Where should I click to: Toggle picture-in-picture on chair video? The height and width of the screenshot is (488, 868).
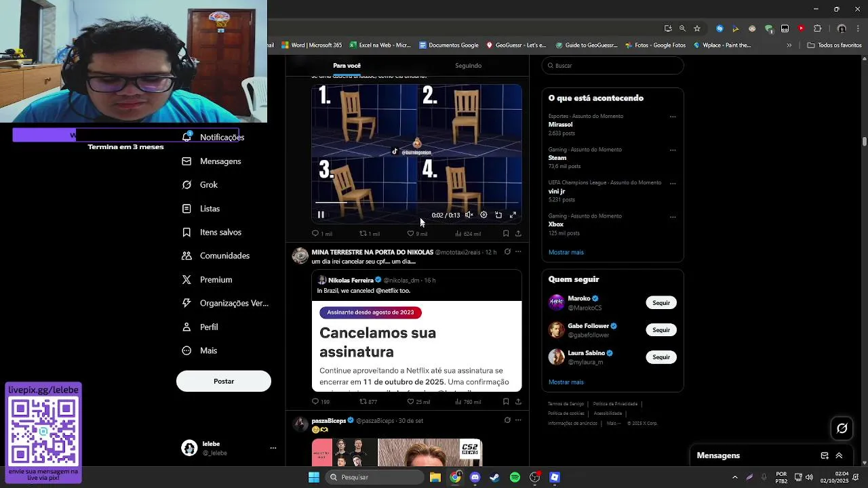[498, 215]
